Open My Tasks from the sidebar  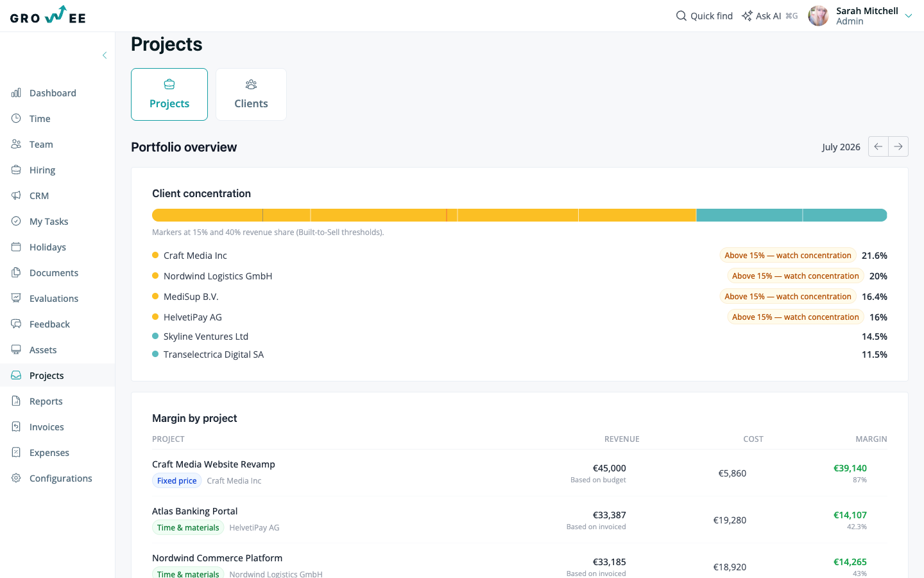[58, 222]
